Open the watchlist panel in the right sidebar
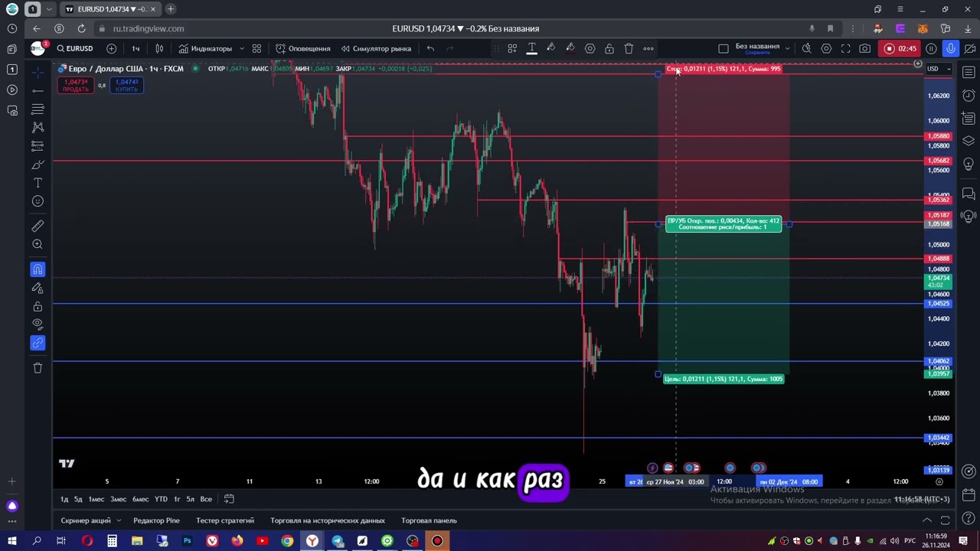The width and height of the screenshot is (980, 551). coord(969,73)
